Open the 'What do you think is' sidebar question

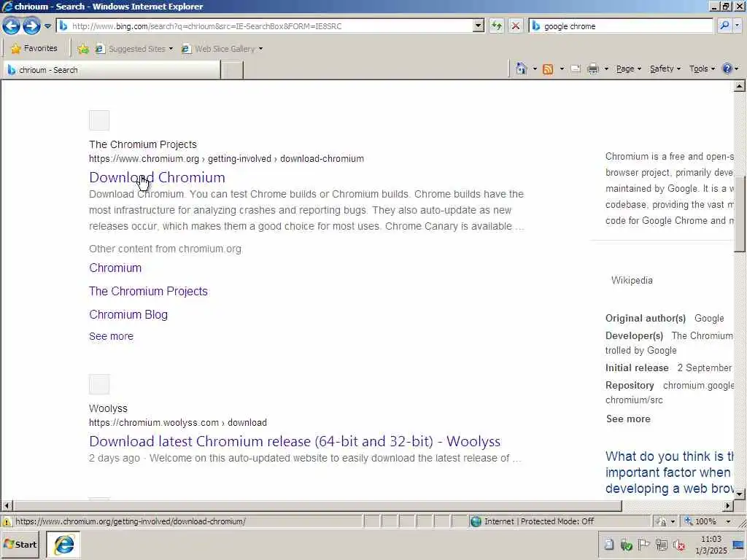(x=670, y=472)
